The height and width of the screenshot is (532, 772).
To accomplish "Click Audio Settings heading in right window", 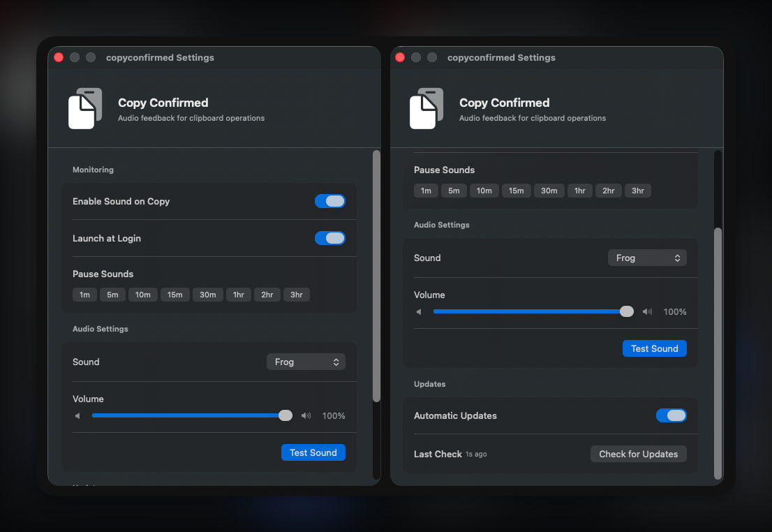I will click(x=442, y=225).
